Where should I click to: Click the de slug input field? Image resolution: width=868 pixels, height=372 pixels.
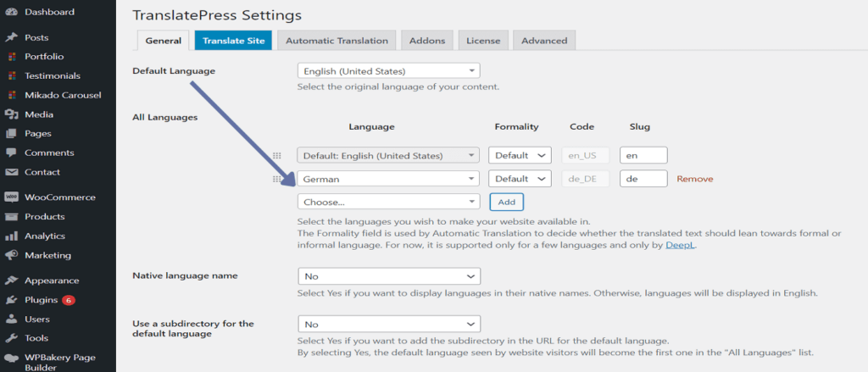pos(643,179)
